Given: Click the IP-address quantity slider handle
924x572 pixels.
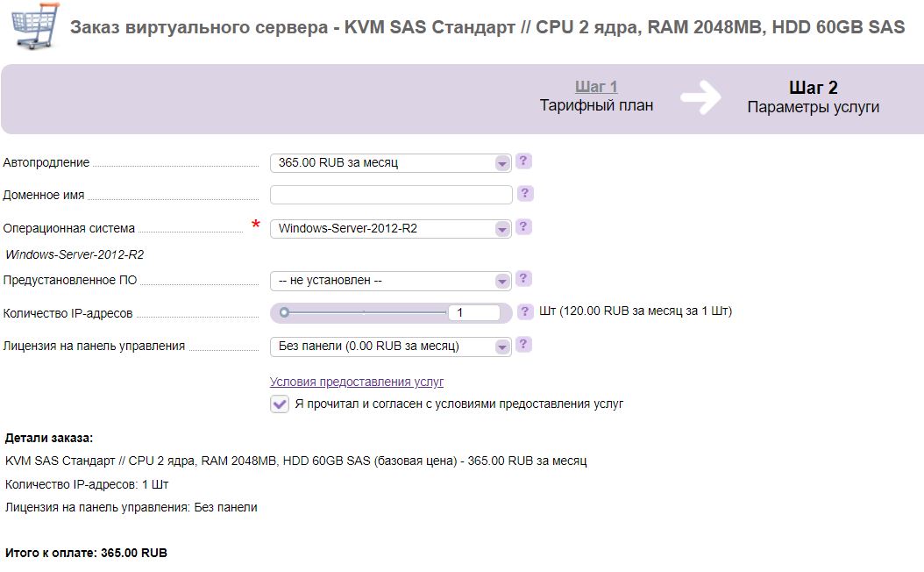Looking at the screenshot, I should tap(285, 312).
